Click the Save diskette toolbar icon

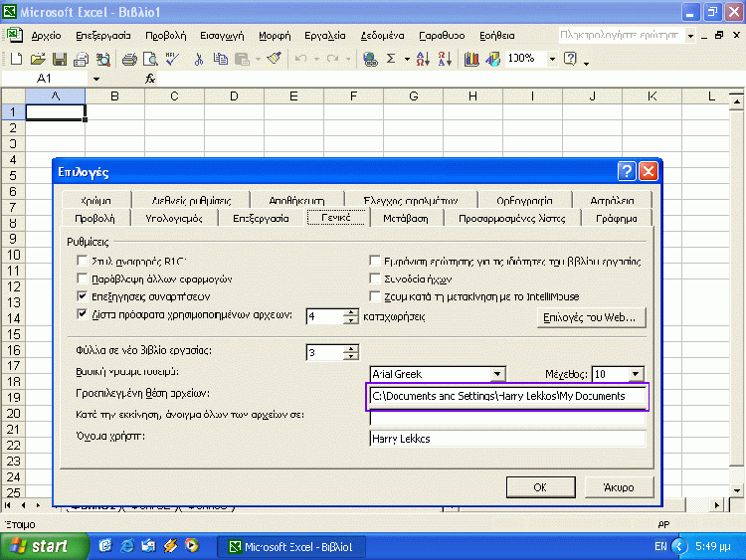60,59
